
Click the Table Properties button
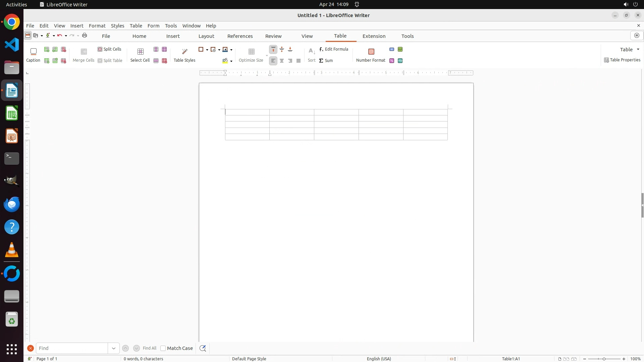coord(622,60)
